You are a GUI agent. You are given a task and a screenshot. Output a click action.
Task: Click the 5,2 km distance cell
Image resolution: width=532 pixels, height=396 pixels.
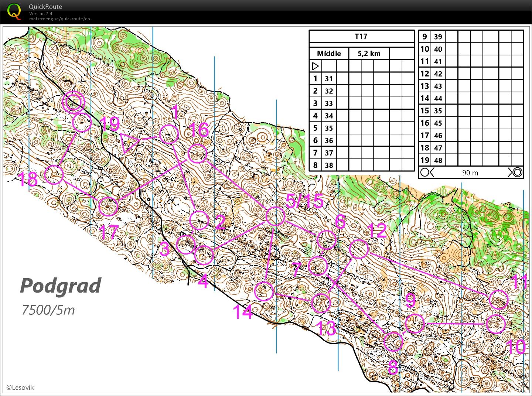coord(369,54)
